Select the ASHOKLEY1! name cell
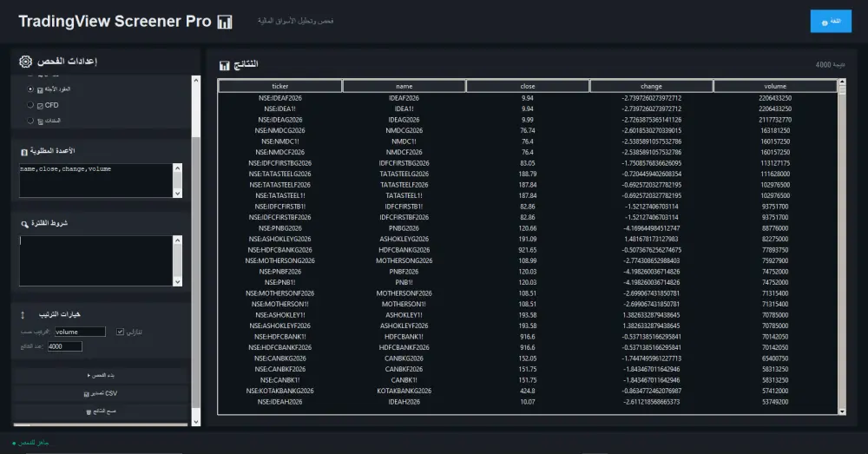The width and height of the screenshot is (868, 454). 404,315
